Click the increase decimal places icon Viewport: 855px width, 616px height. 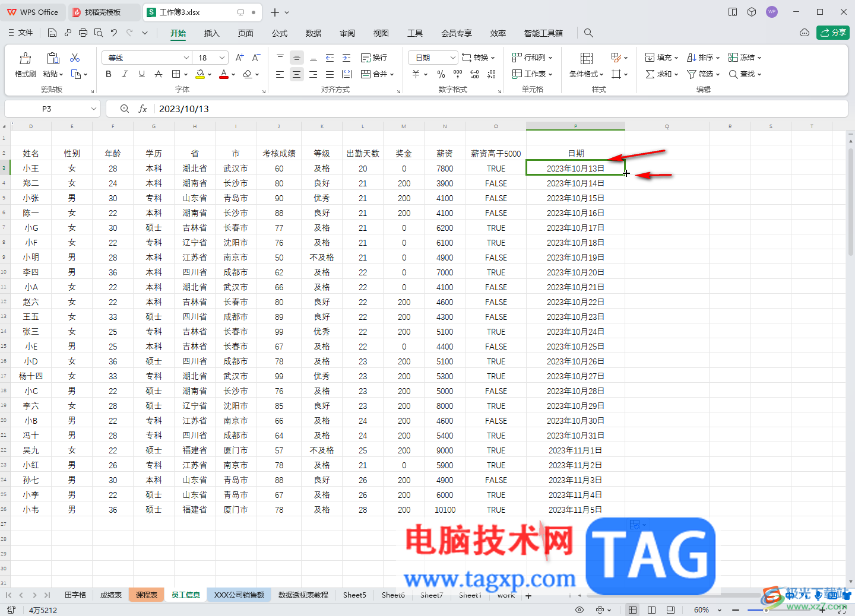474,74
